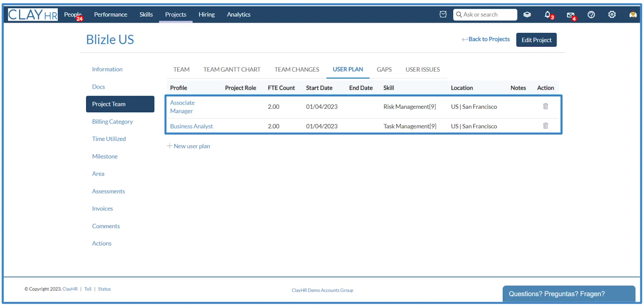Click the Project Role column header
This screenshot has height=305, width=644.
pyautogui.click(x=241, y=88)
